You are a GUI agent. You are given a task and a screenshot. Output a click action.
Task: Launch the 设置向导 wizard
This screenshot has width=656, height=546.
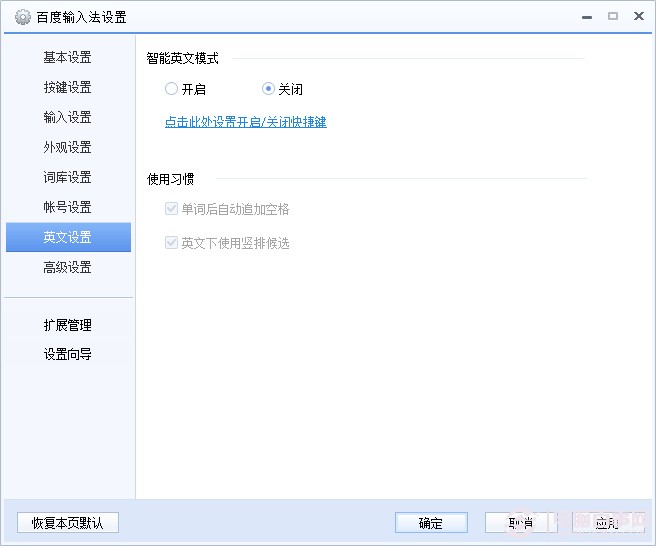pos(67,354)
